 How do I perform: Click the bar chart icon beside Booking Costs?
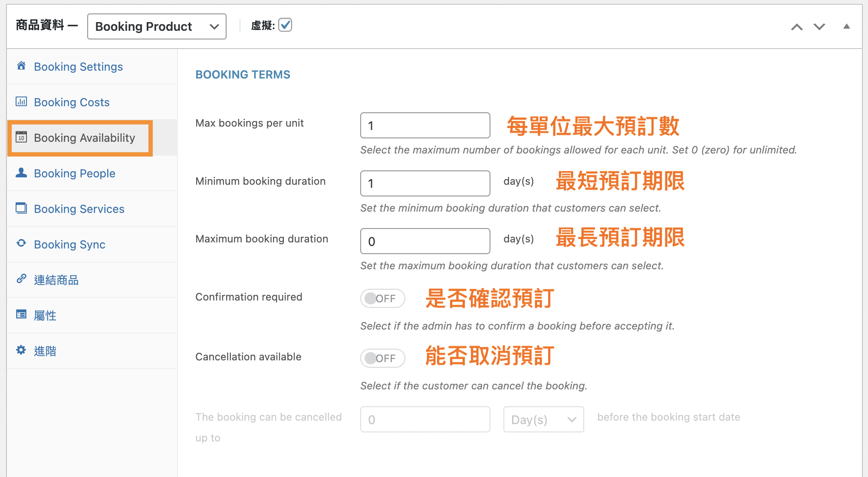coord(21,101)
